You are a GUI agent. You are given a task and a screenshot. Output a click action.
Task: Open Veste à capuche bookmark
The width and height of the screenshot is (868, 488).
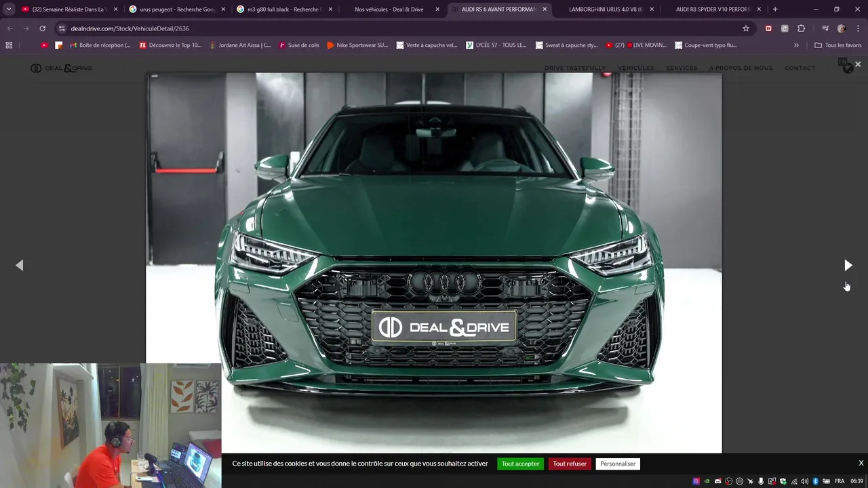coord(427,45)
